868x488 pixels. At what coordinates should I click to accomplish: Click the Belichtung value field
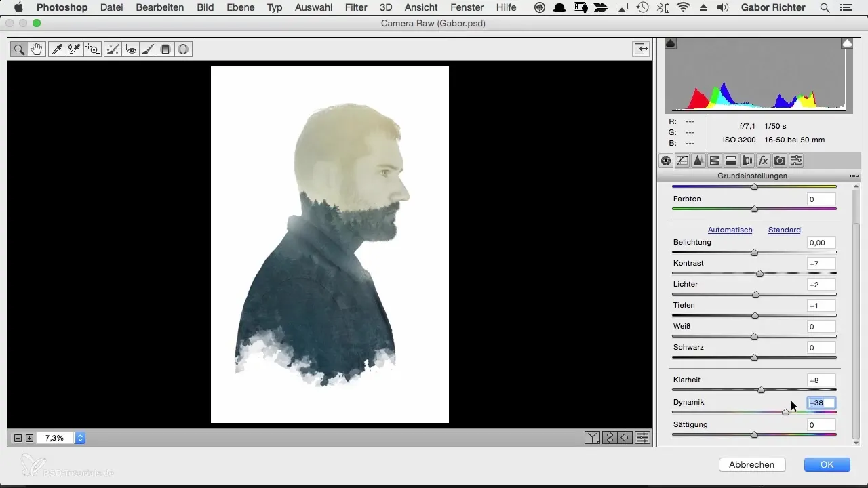pyautogui.click(x=821, y=243)
